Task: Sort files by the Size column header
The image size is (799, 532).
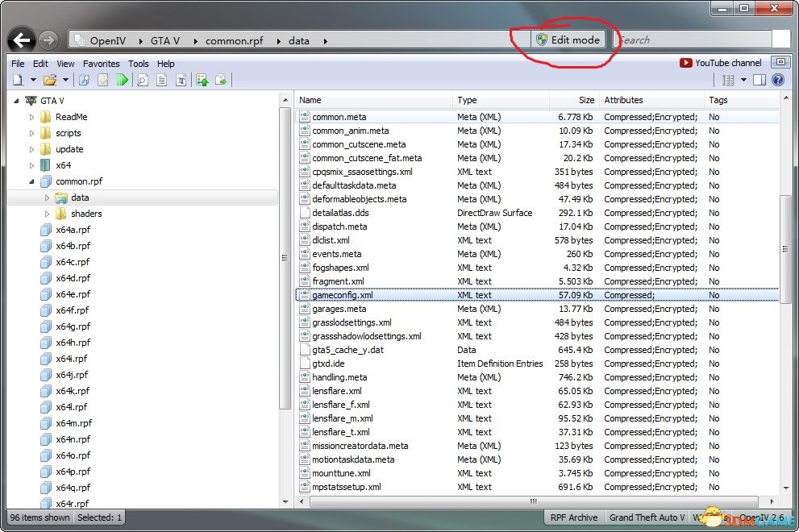Action: coord(574,100)
